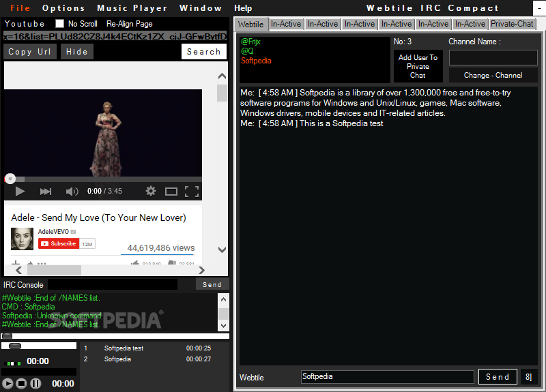Click the YouTube video progress scrubber
The width and height of the screenshot is (546, 392).
coord(10,179)
